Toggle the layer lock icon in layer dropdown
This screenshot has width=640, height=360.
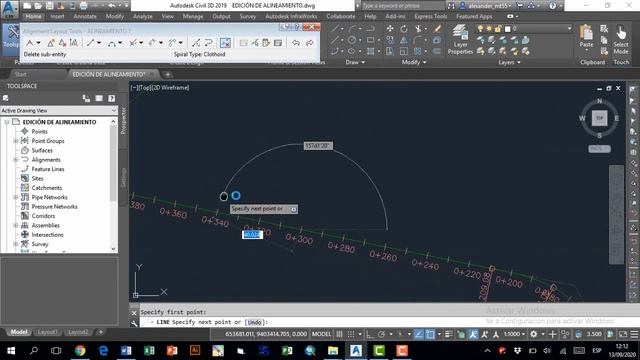[498, 29]
